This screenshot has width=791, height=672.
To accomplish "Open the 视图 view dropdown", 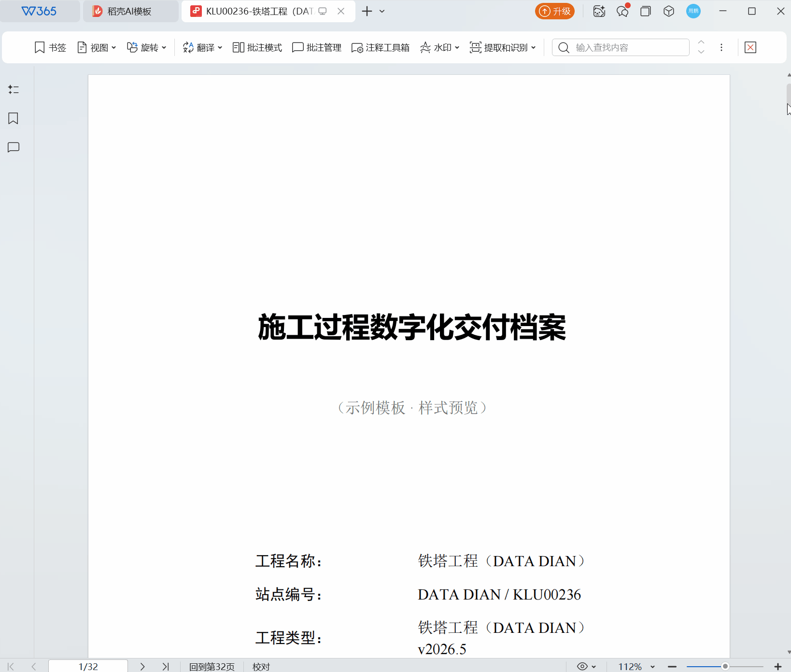I will pos(97,47).
